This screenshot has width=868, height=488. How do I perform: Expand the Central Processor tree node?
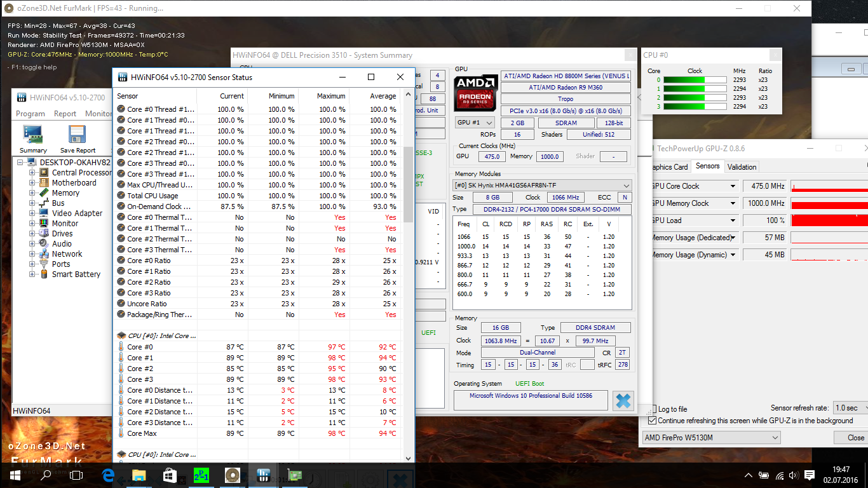pyautogui.click(x=32, y=173)
